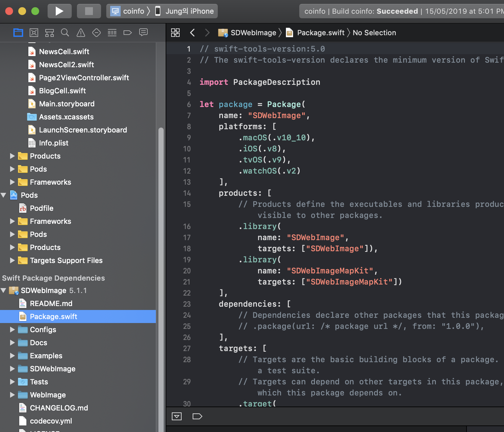Show the Symbol navigator

(x=50, y=33)
